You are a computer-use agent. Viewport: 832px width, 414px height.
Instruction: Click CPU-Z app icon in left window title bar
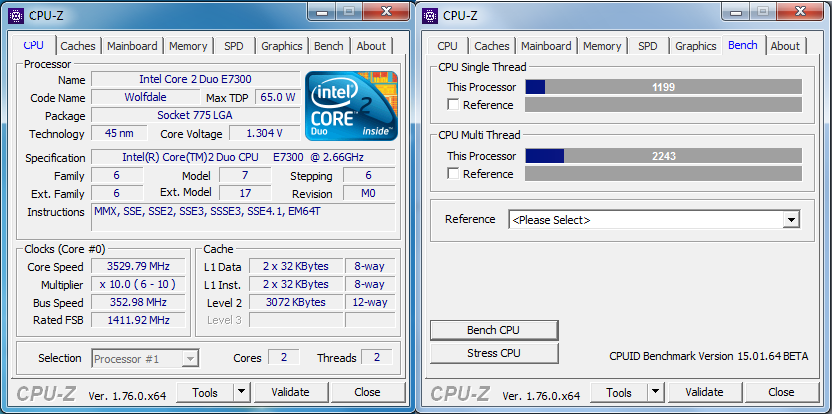point(16,15)
